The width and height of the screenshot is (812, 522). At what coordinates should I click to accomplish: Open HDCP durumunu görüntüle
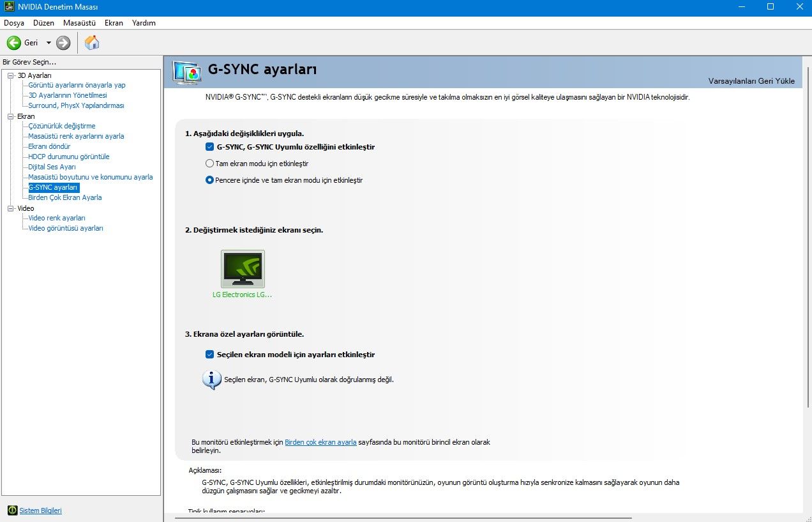(69, 157)
